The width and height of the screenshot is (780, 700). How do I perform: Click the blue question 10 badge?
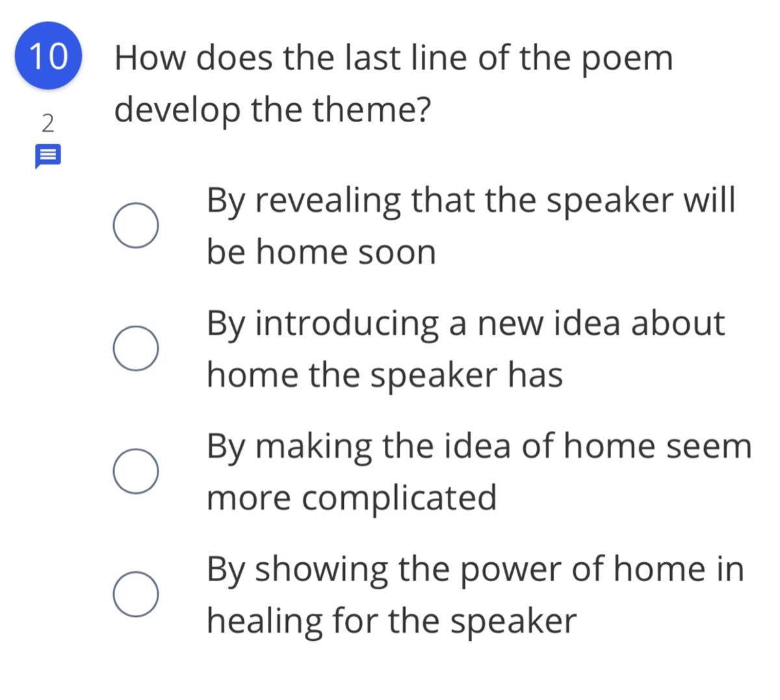coord(49,55)
